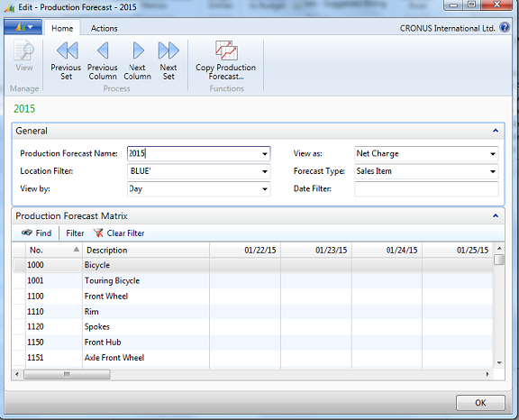This screenshot has height=420, width=519.
Task: Click the horizontal scrollbar thumb
Action: point(68,374)
